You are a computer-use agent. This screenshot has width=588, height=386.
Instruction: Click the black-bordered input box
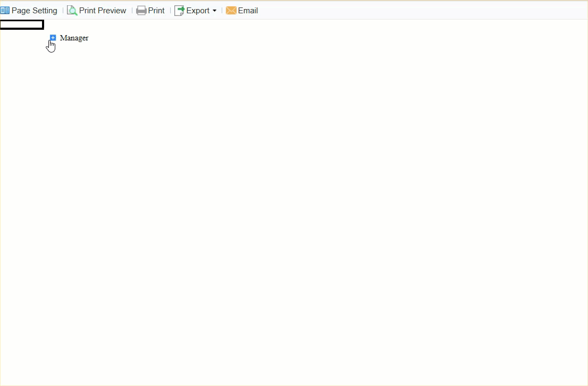(22, 24)
